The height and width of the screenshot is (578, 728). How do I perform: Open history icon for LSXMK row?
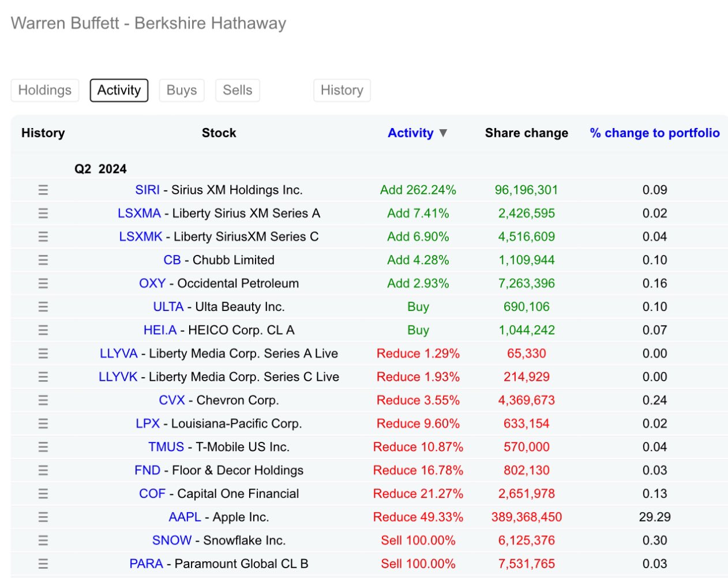pyautogui.click(x=43, y=237)
